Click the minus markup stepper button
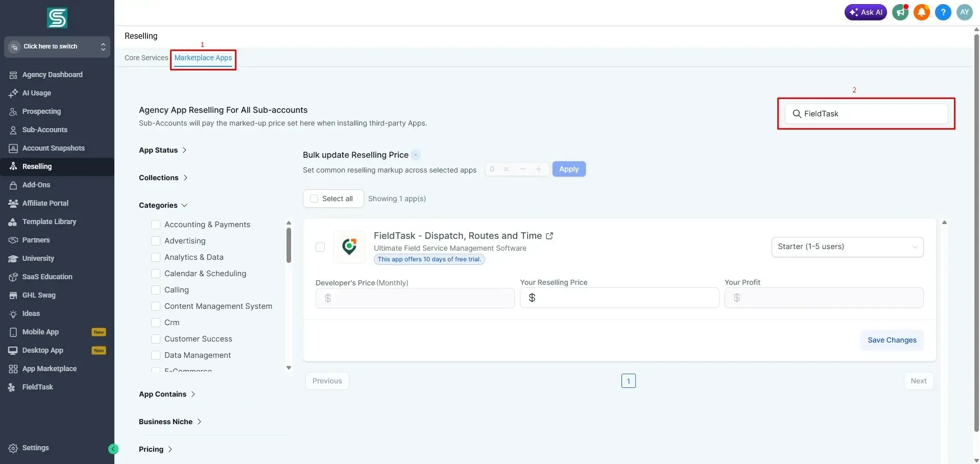 coord(523,169)
